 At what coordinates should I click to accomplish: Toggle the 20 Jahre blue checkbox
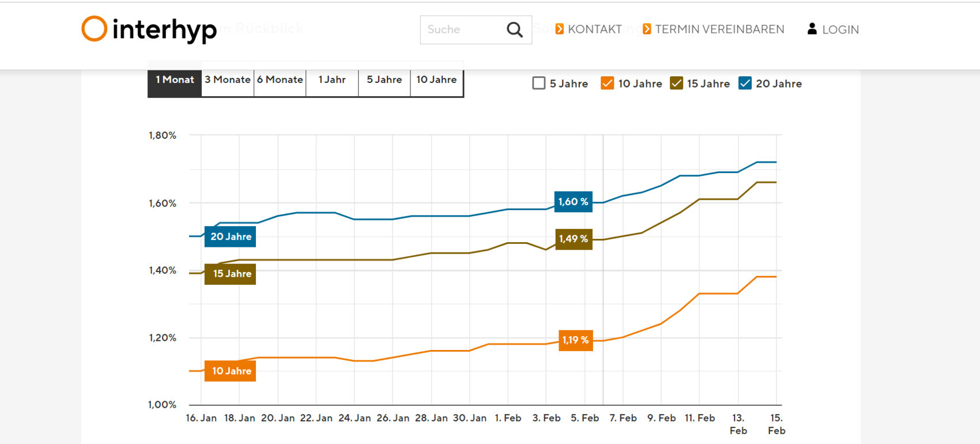click(745, 83)
